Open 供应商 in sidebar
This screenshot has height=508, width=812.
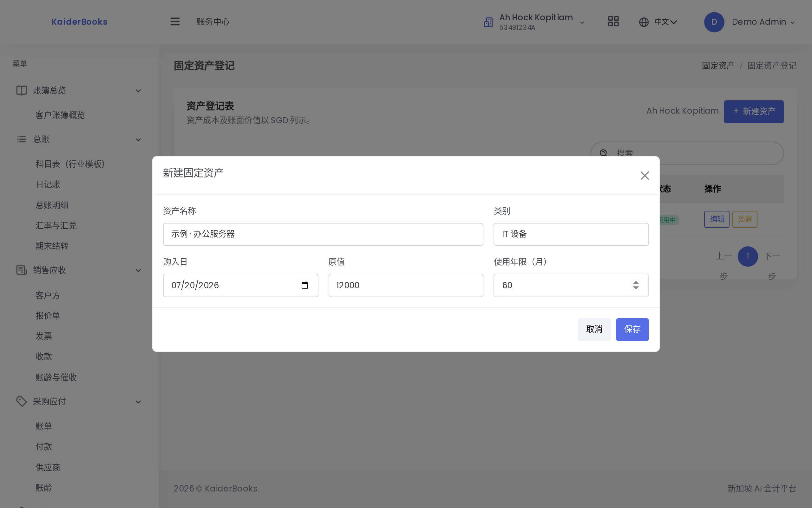(48, 467)
